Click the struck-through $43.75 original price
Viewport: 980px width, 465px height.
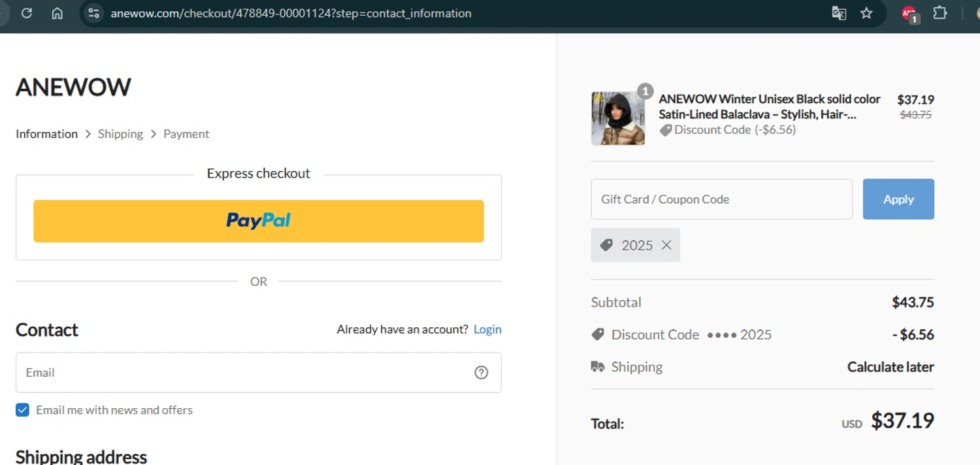point(916,114)
